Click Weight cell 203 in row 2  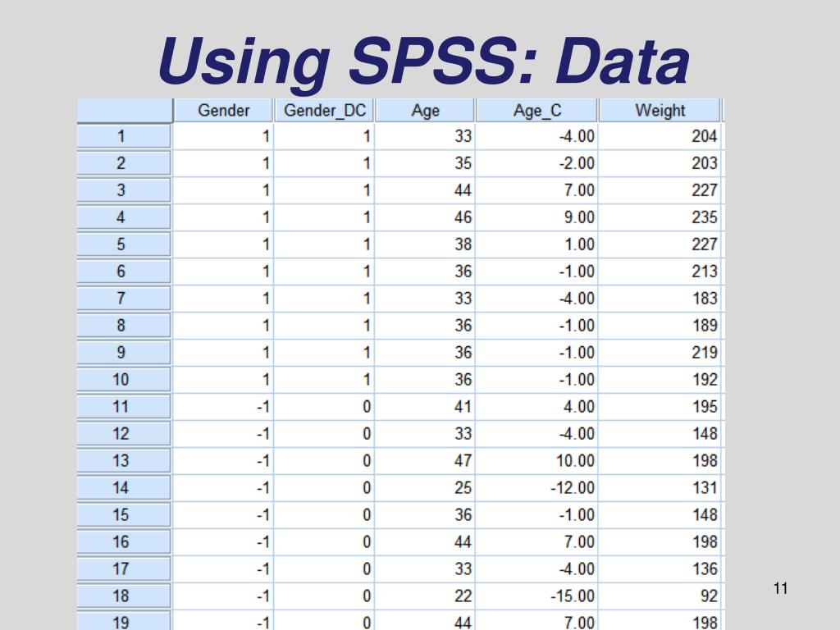660,163
